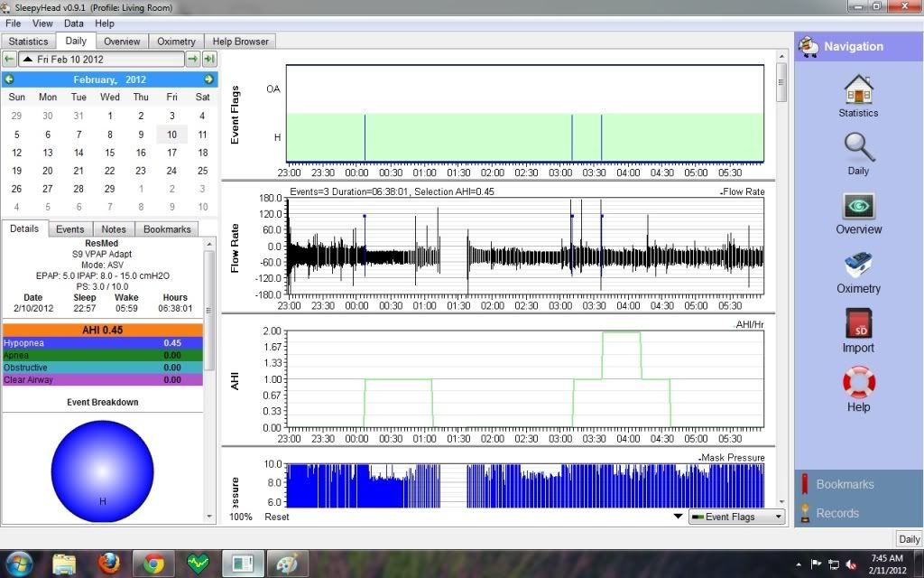Switch to the SleepyHead heartbeat taskbar icon
924x578 pixels.
pos(198,564)
